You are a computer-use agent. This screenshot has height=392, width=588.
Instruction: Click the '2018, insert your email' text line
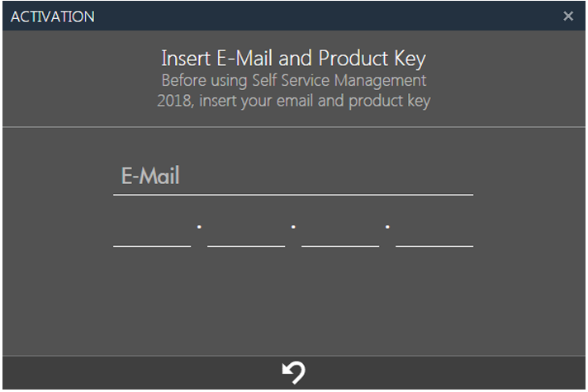294,101
